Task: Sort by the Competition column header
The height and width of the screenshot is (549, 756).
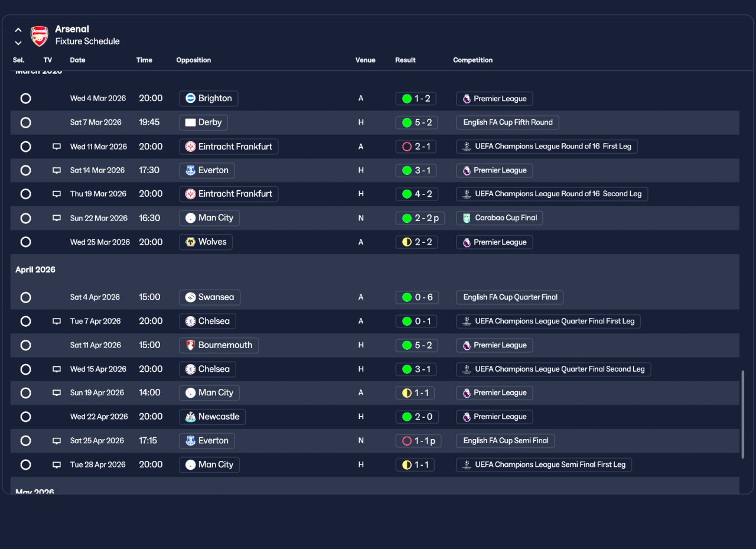Action: 472,60
